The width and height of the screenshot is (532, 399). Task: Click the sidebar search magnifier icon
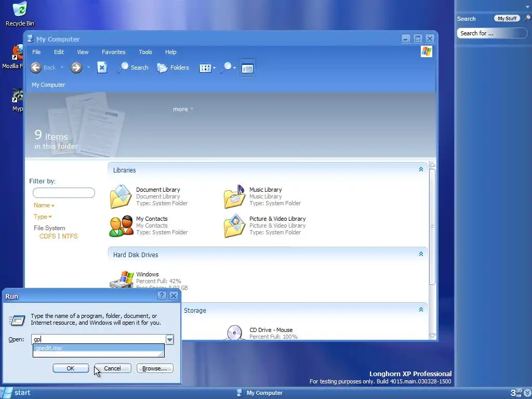point(528,18)
